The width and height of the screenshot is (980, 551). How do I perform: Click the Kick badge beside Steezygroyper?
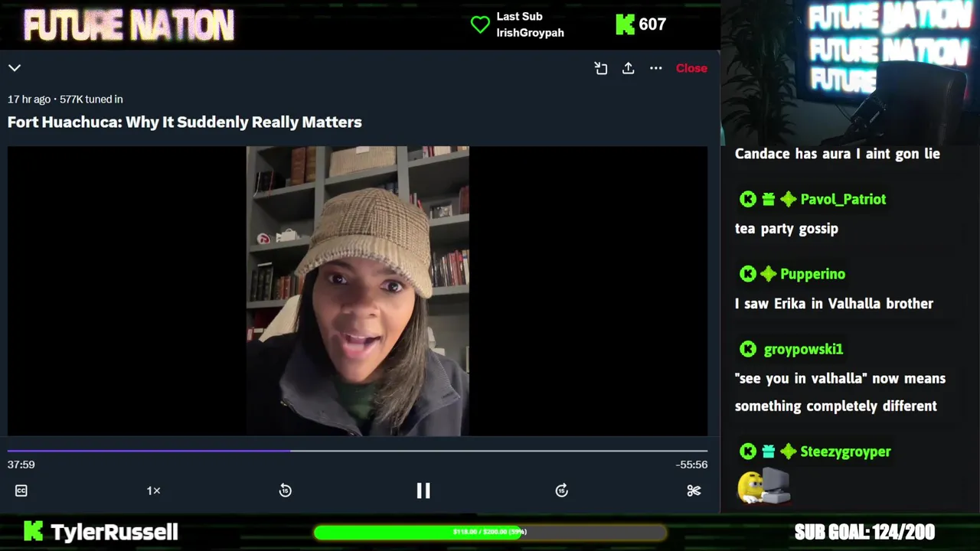pyautogui.click(x=748, y=452)
